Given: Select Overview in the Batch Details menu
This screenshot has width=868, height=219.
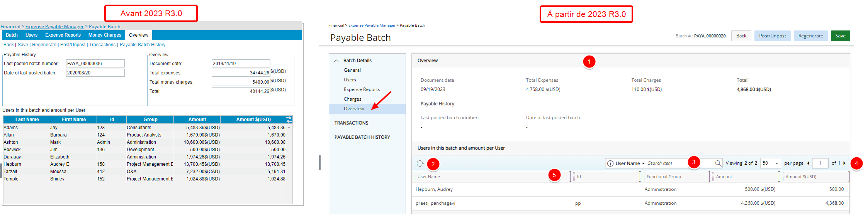Looking at the screenshot, I should (x=354, y=109).
